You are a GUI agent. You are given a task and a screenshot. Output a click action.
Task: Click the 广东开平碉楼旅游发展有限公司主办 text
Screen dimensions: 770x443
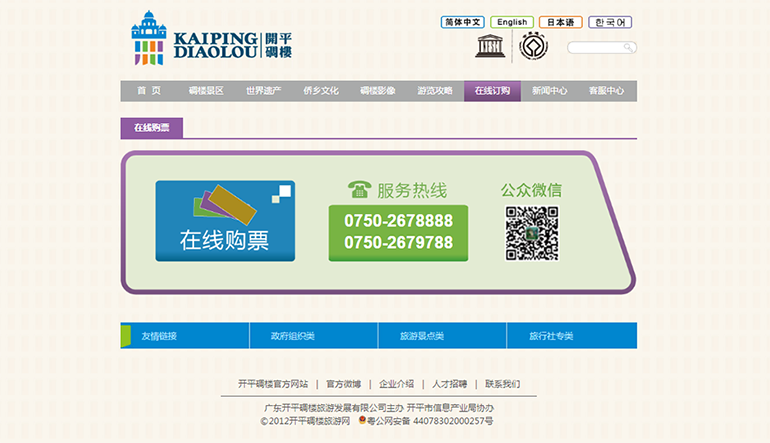334,408
